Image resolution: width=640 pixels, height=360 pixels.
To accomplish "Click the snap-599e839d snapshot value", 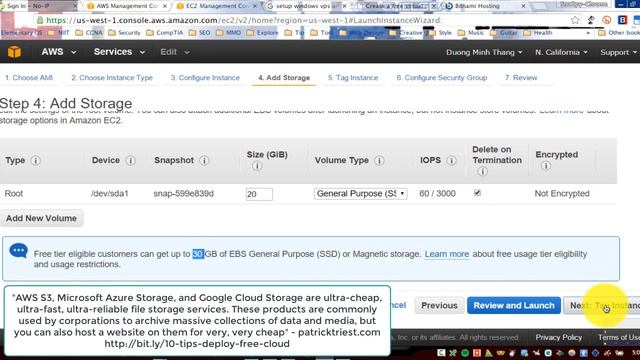I will pyautogui.click(x=183, y=193).
